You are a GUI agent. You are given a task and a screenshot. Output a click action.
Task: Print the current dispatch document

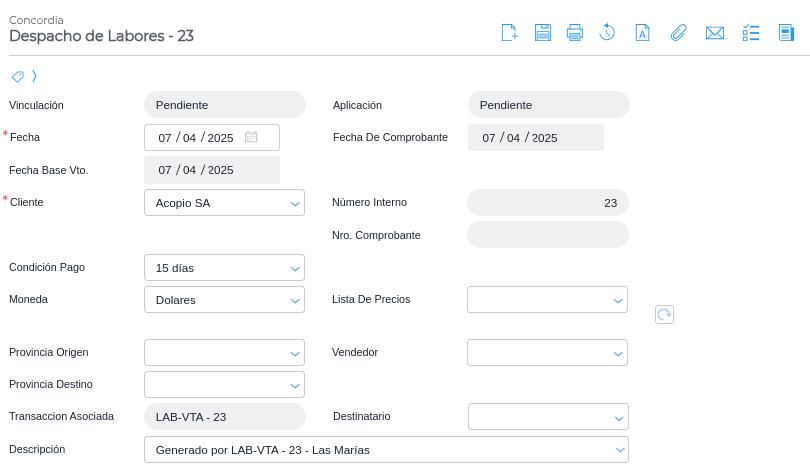coord(575,33)
